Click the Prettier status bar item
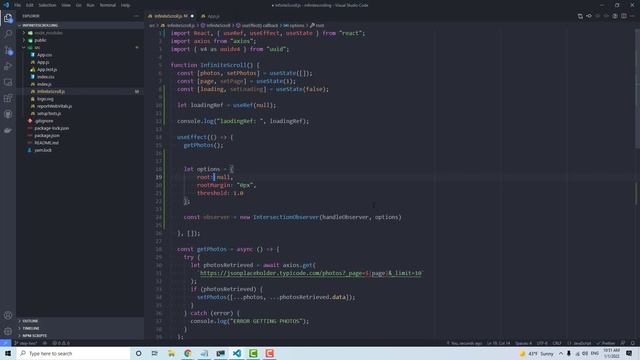This screenshot has width=640, height=360. click(x=606, y=343)
